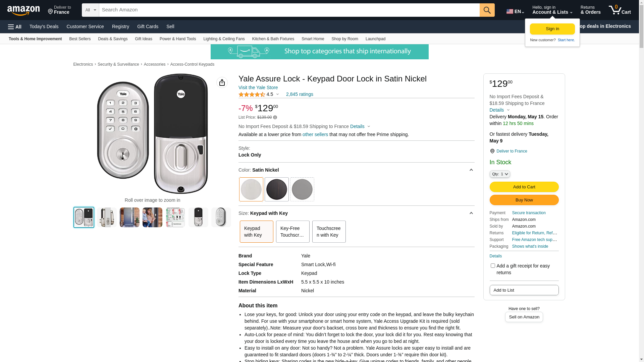This screenshot has width=644, height=362.
Task: Open the All hamburger menu
Action: 15,27
